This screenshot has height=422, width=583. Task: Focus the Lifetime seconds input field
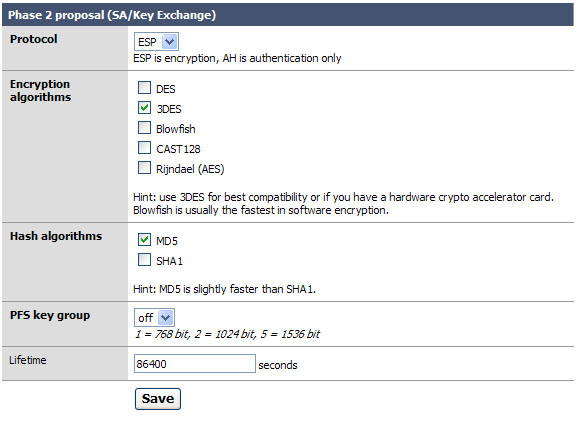click(195, 364)
